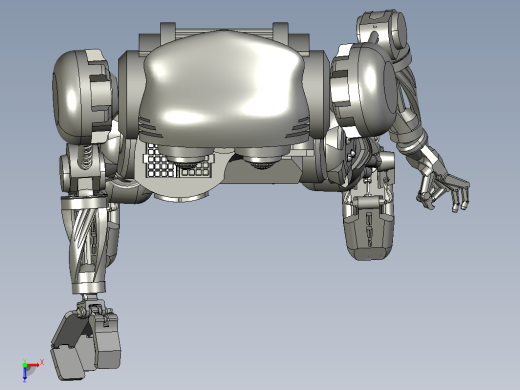This screenshot has width=520, height=390.
Task: Select the robot's smooth chest shell
Action: [224, 88]
